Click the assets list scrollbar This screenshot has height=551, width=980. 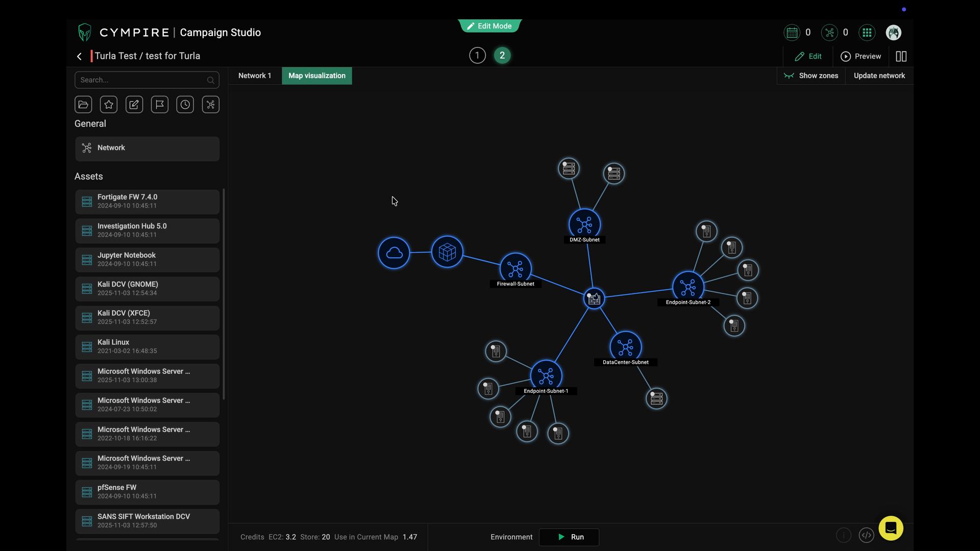point(224,295)
